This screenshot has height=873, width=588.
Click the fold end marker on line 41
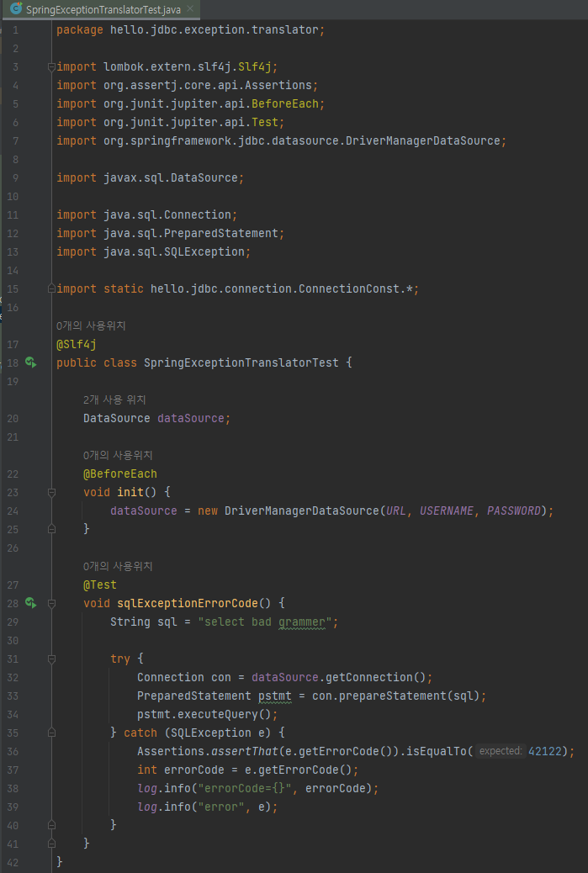click(51, 843)
